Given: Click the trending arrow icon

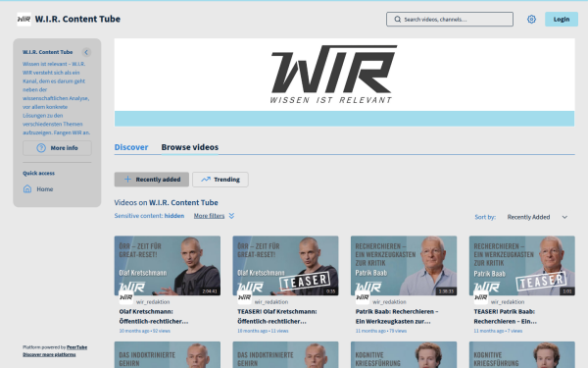Looking at the screenshot, I should (206, 180).
